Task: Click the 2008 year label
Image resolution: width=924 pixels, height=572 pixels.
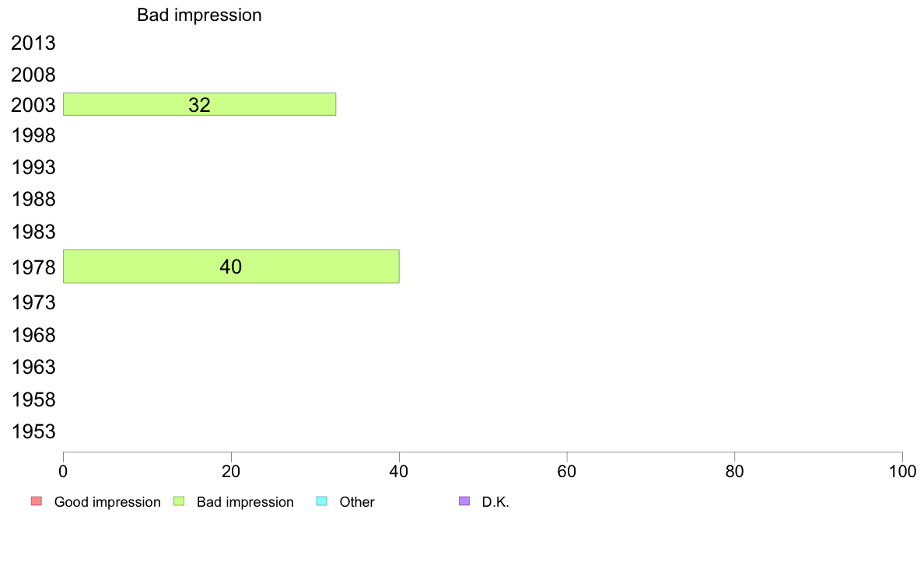Action: click(x=33, y=75)
